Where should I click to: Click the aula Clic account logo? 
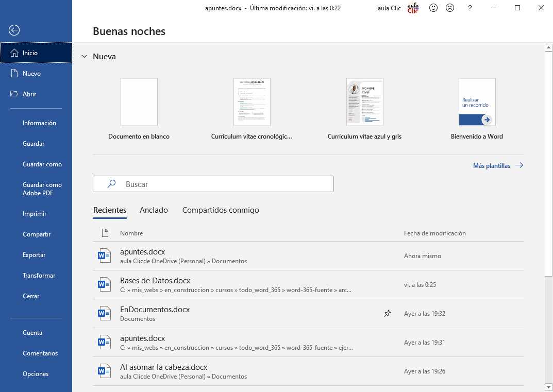413,8
